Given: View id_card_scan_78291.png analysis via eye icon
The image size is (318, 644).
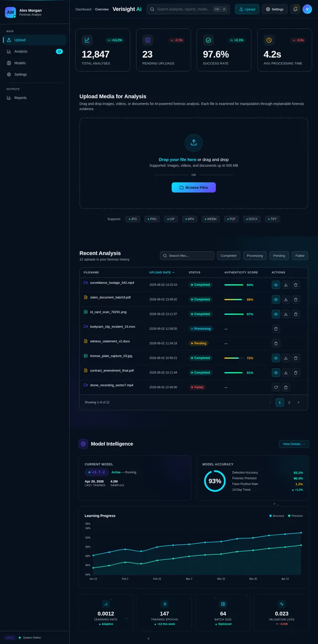Looking at the screenshot, I should (x=276, y=314).
